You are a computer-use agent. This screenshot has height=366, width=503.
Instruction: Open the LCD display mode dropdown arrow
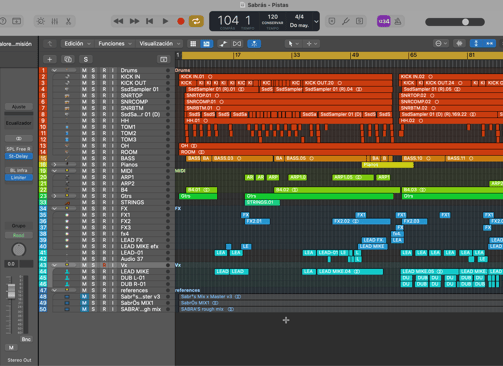coord(316,22)
